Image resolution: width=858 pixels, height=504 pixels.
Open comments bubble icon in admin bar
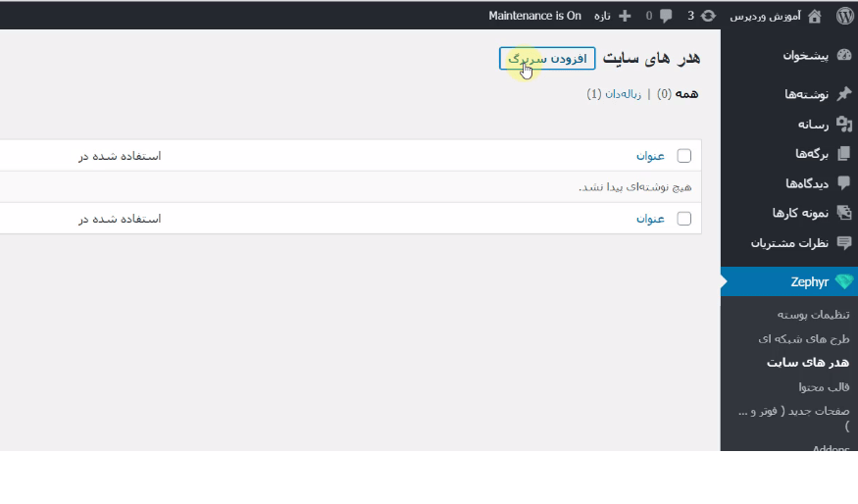click(666, 16)
